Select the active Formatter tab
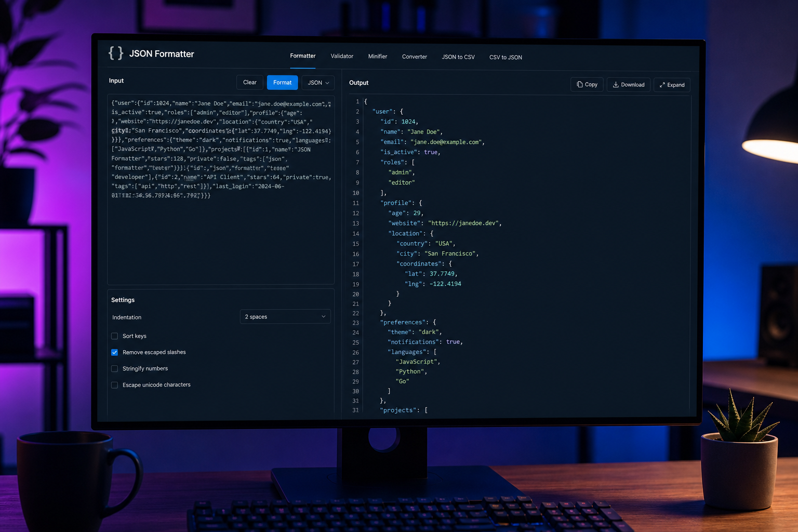798x532 pixels. [x=303, y=56]
